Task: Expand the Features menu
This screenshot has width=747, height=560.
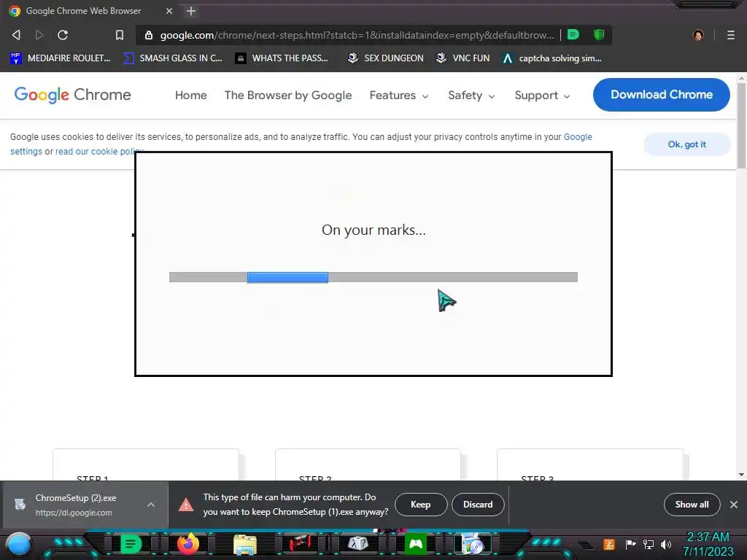Action: click(399, 96)
